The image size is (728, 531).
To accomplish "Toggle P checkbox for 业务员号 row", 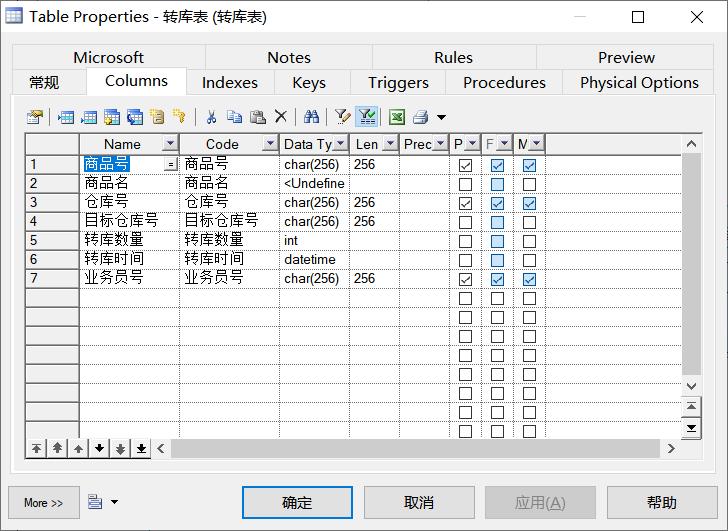I will (x=465, y=279).
